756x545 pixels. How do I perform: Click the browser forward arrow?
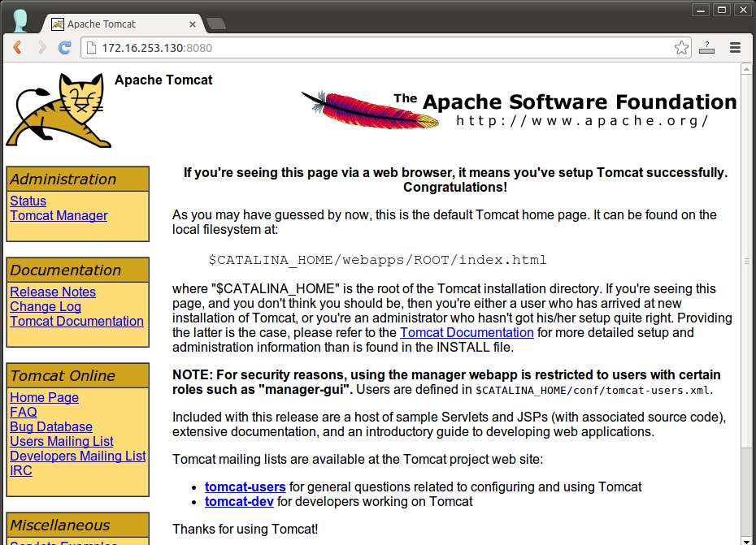click(41, 48)
